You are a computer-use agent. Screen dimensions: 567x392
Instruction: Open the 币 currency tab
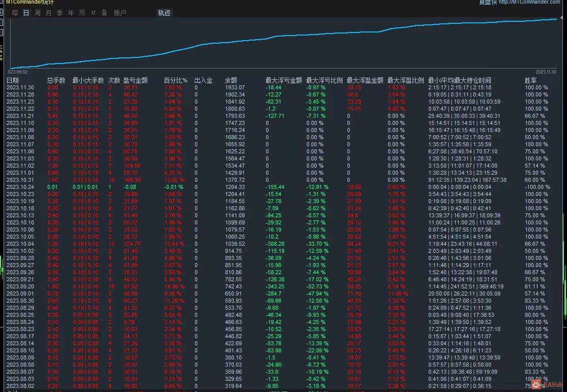[82, 13]
